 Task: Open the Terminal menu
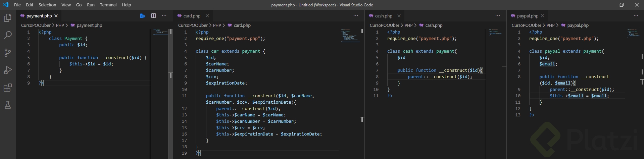[x=108, y=5]
